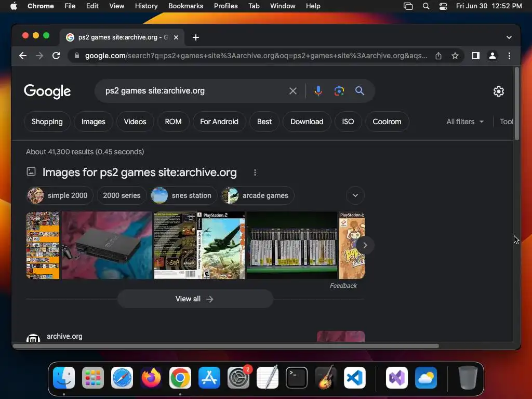Go back using Chrome back arrow
The height and width of the screenshot is (399, 532).
coord(23,56)
